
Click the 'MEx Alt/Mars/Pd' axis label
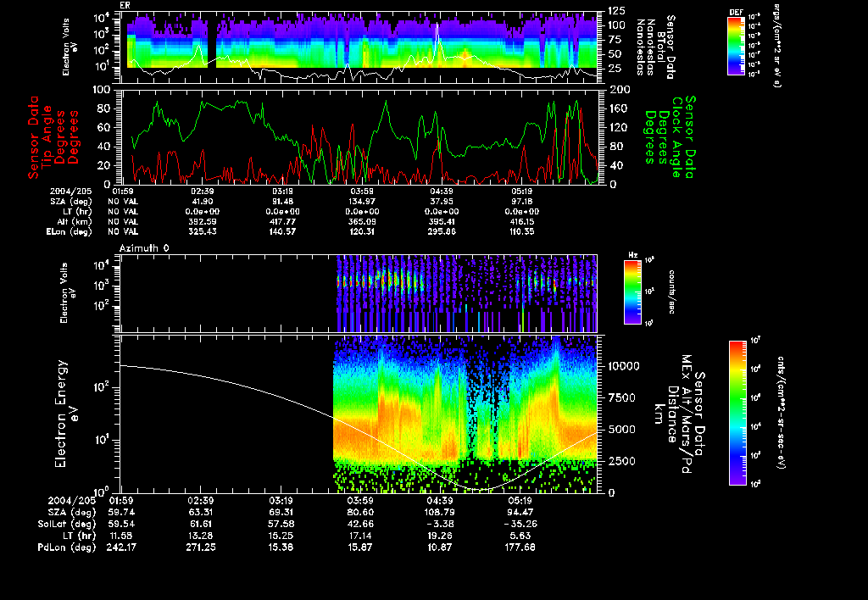[687, 414]
